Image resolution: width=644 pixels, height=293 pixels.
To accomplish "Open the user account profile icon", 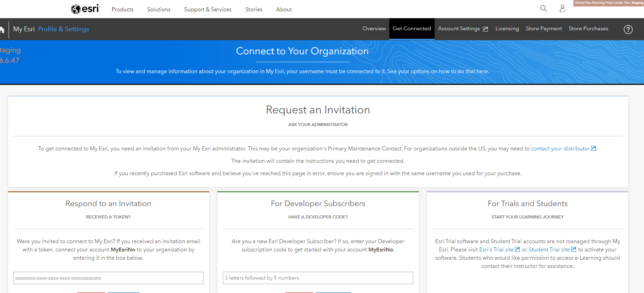I will (562, 9).
